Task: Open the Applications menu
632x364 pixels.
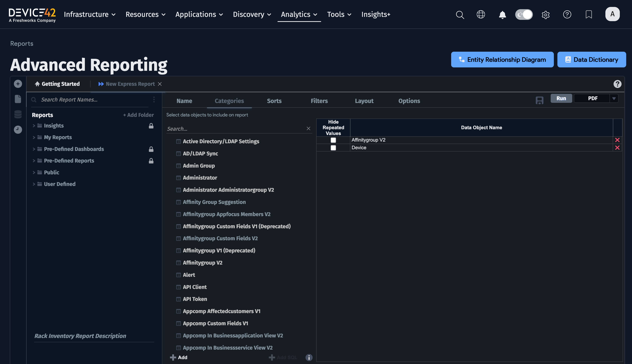Action: pos(199,14)
